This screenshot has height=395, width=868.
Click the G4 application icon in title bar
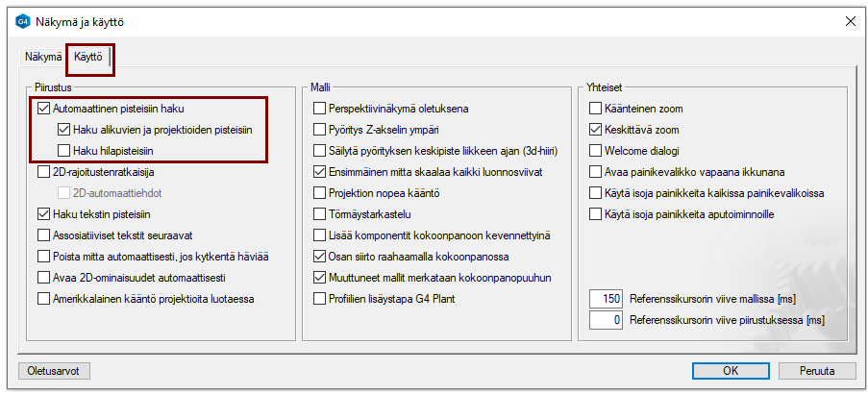[23, 20]
